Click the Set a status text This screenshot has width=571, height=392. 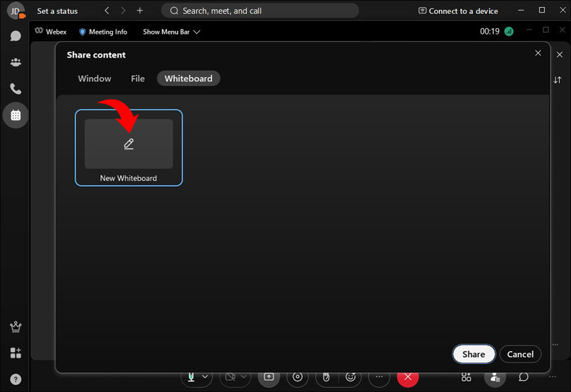point(58,11)
